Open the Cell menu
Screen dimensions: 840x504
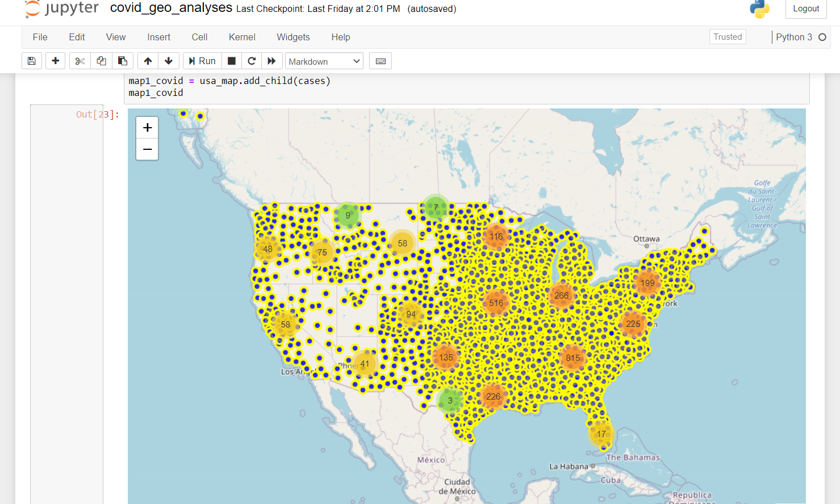[x=199, y=37]
